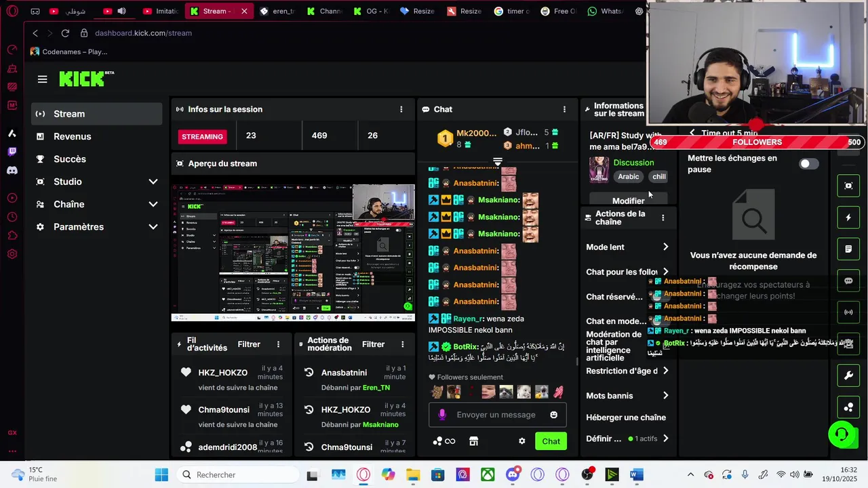The image size is (868, 488).
Task: Open the Opera sidebar settings gear
Action: (x=12, y=255)
